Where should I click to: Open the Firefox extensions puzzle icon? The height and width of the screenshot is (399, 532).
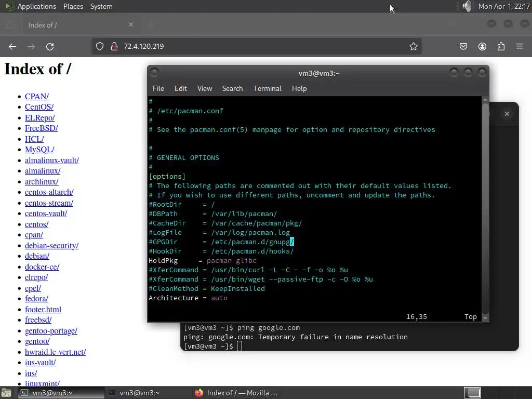coord(501,46)
